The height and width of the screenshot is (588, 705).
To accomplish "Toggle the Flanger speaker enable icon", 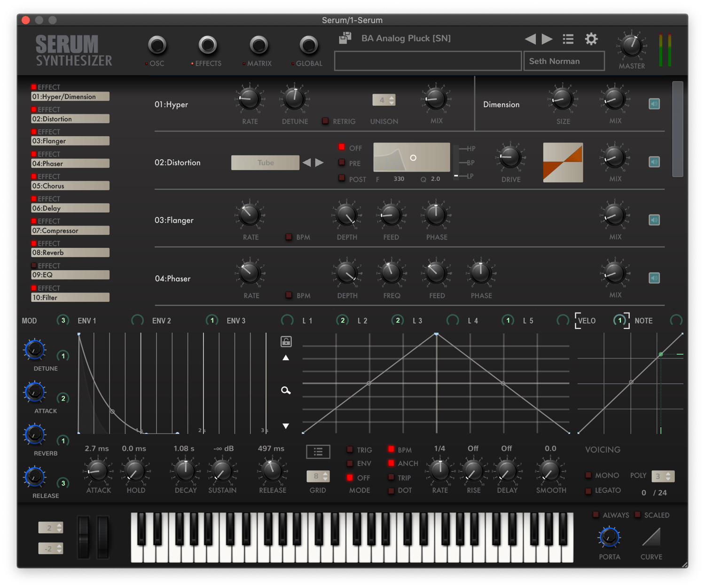I will coord(654,220).
